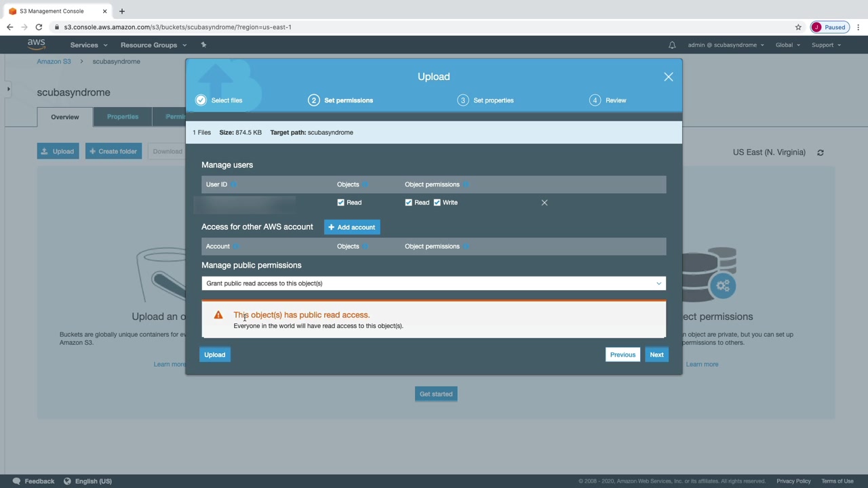The width and height of the screenshot is (868, 488).
Task: Click the 'Size: 874.5 KB' text
Action: 240,133
